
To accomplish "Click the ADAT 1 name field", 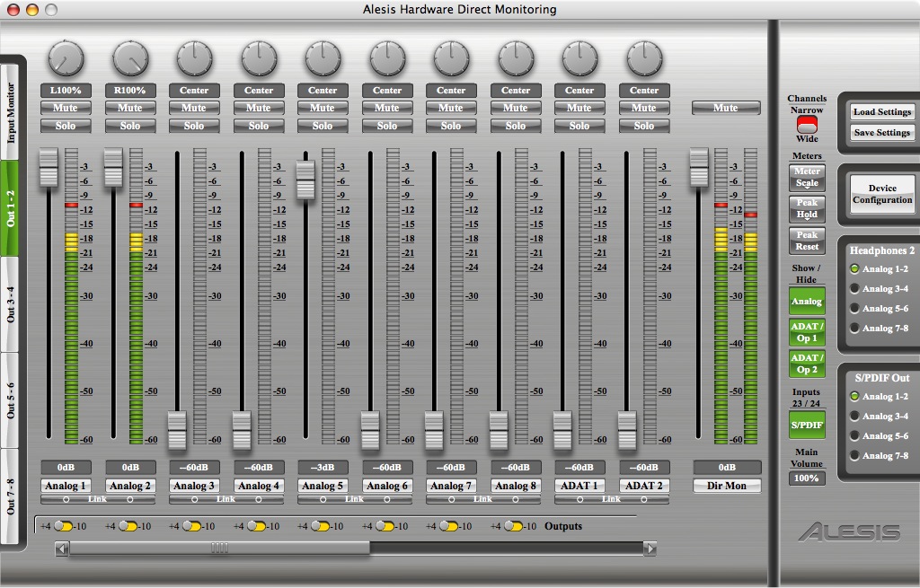I will tap(579, 486).
